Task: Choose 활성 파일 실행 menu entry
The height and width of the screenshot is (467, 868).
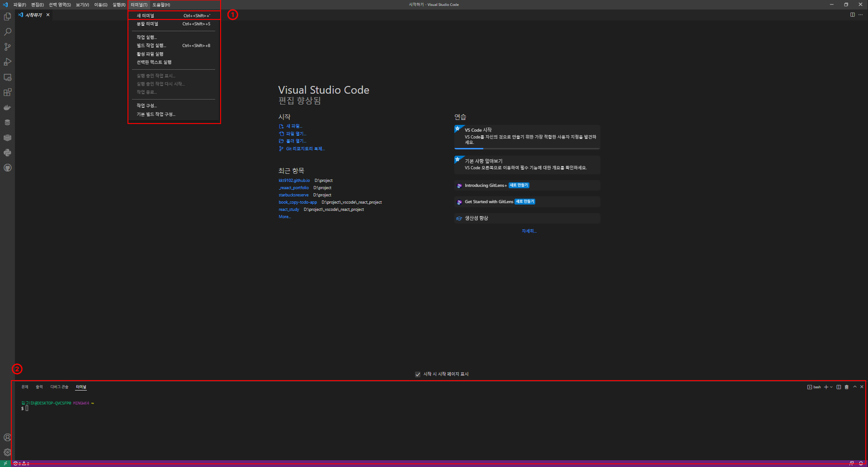Action: 174,54
